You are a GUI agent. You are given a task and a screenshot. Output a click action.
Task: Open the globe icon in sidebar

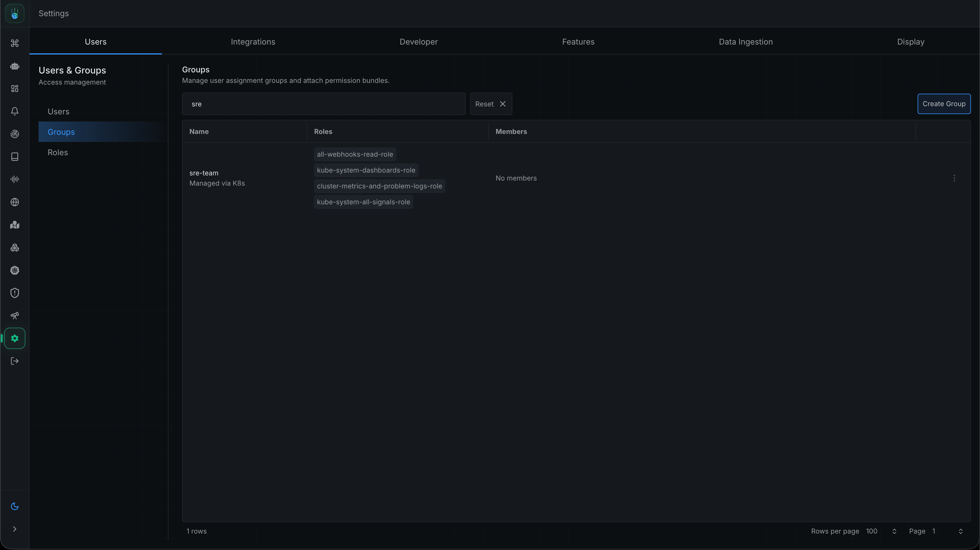tap(14, 202)
